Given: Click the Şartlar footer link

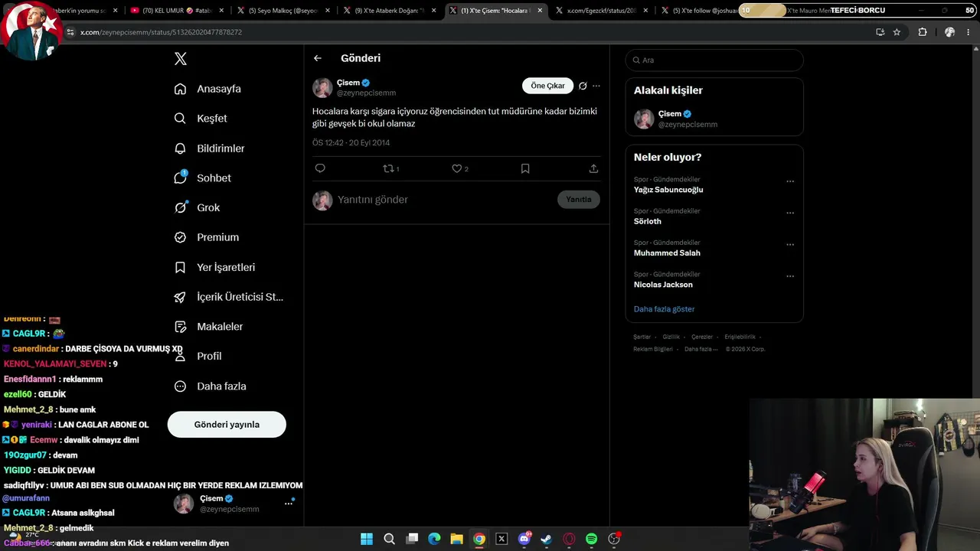Looking at the screenshot, I should [642, 337].
